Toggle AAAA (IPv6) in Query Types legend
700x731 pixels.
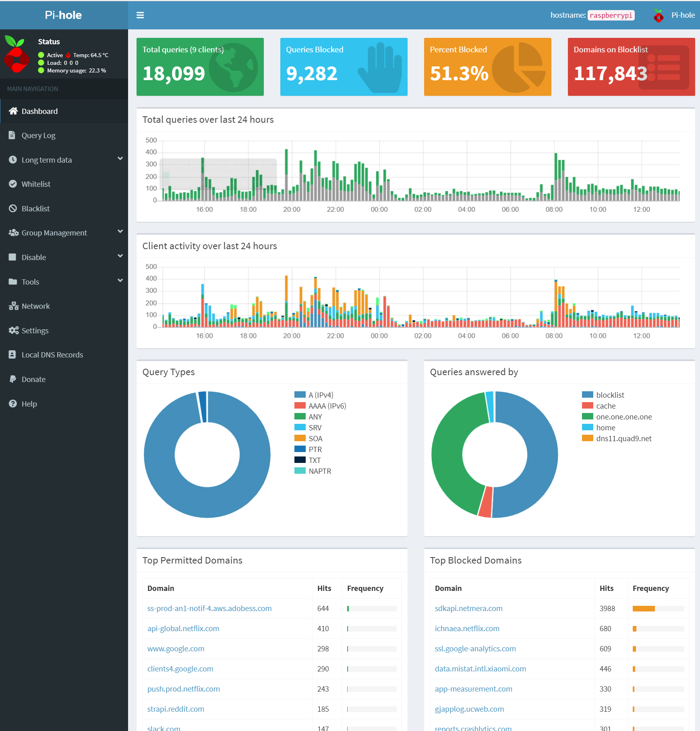coord(320,406)
